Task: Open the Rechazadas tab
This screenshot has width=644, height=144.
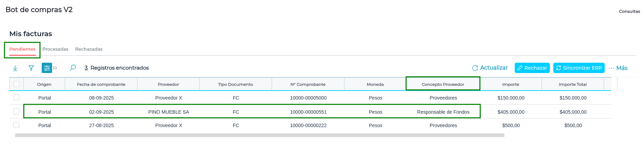Action: click(x=89, y=49)
